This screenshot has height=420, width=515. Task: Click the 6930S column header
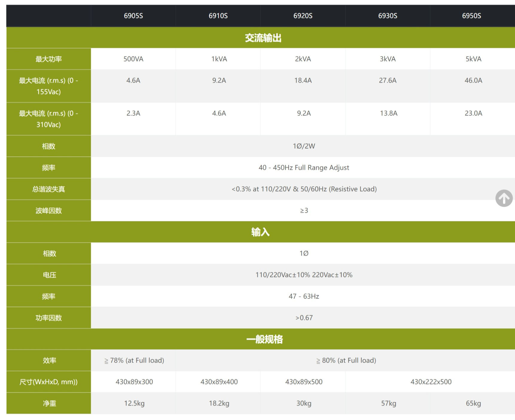(388, 16)
